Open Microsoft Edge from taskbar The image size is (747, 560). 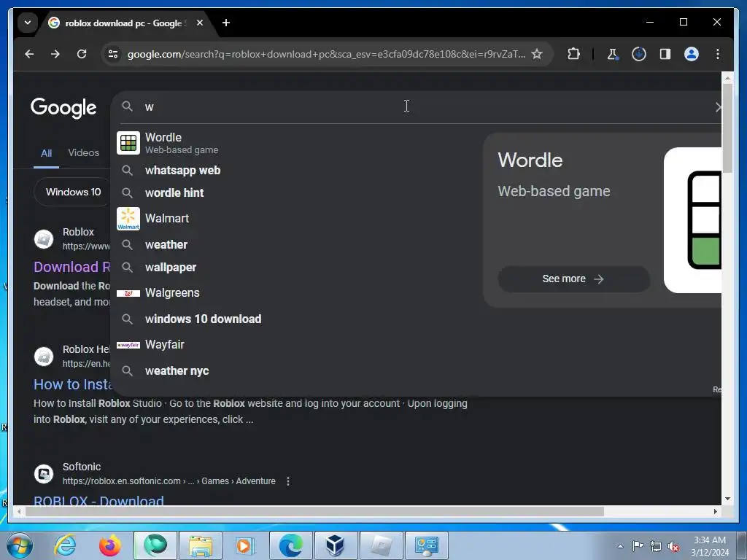pos(290,545)
